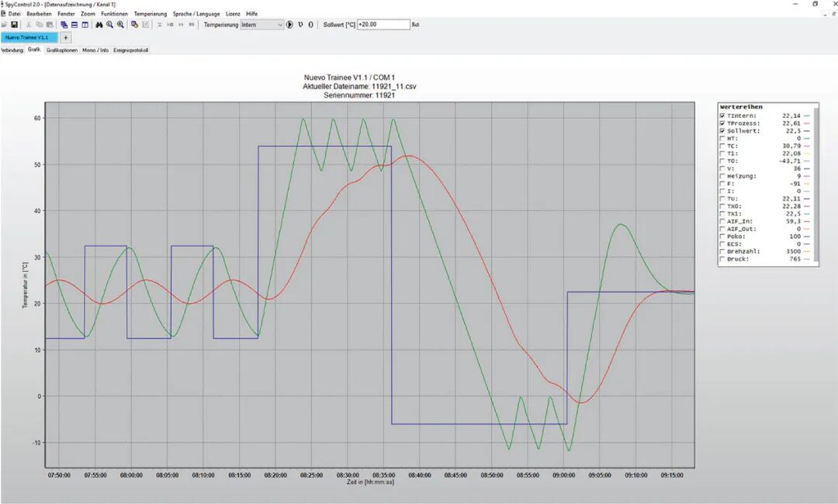
Task: Open the Fenster menu
Action: coord(66,14)
